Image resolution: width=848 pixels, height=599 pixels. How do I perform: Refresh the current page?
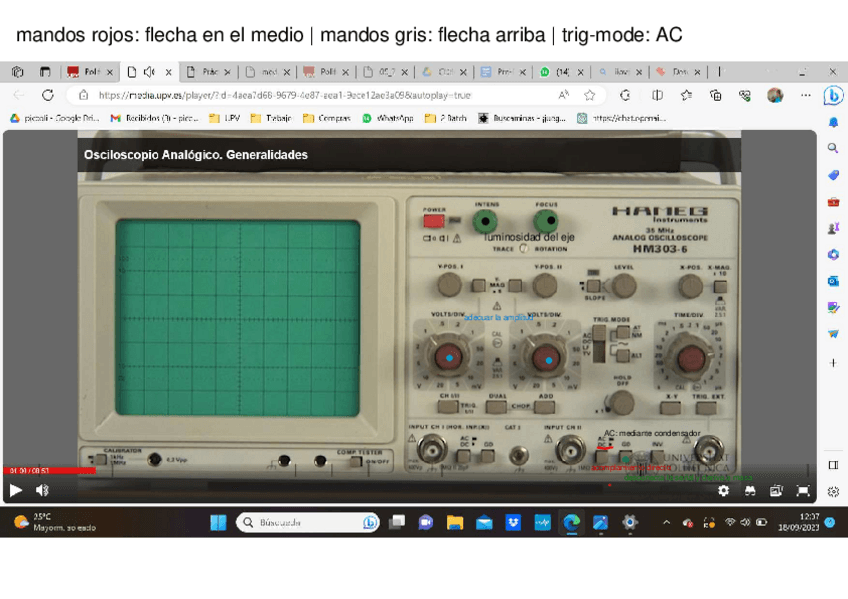(x=48, y=95)
